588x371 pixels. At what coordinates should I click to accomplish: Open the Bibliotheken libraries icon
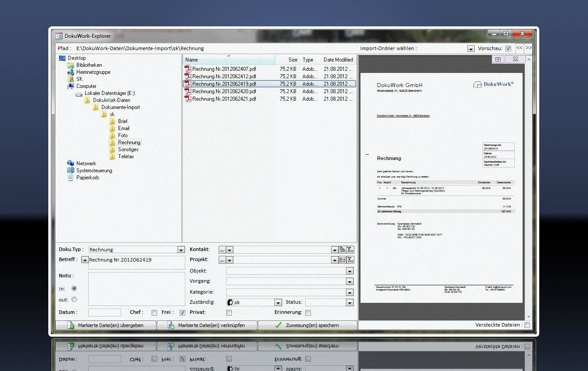point(71,65)
